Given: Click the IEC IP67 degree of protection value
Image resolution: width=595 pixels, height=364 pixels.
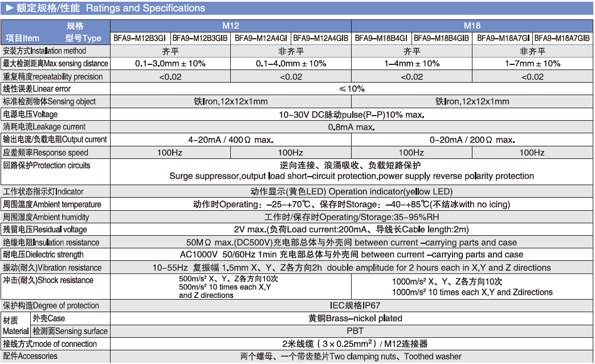Looking at the screenshot, I should [x=351, y=305].
